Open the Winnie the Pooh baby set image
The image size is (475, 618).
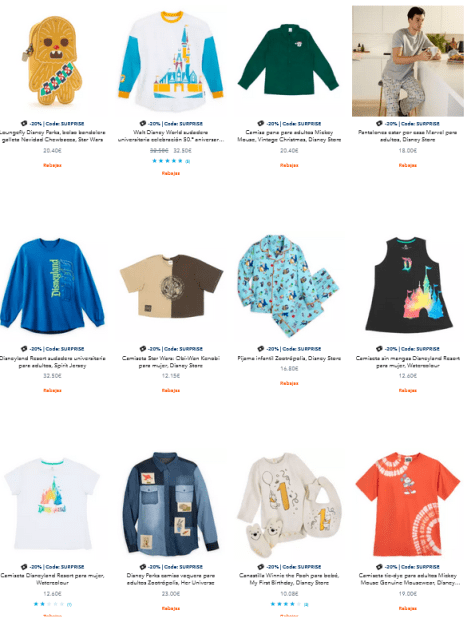(x=289, y=505)
